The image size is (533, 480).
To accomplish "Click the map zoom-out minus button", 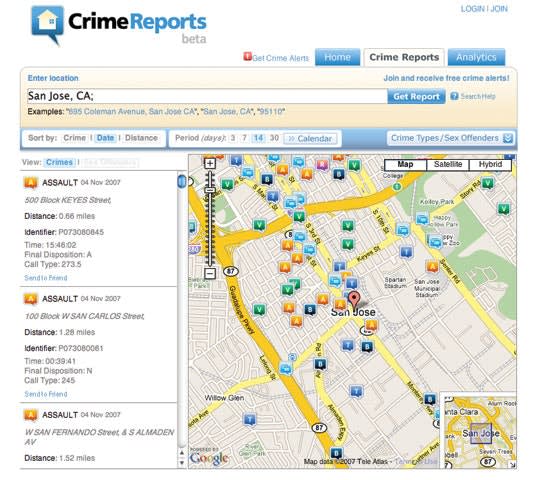I will 210,273.
